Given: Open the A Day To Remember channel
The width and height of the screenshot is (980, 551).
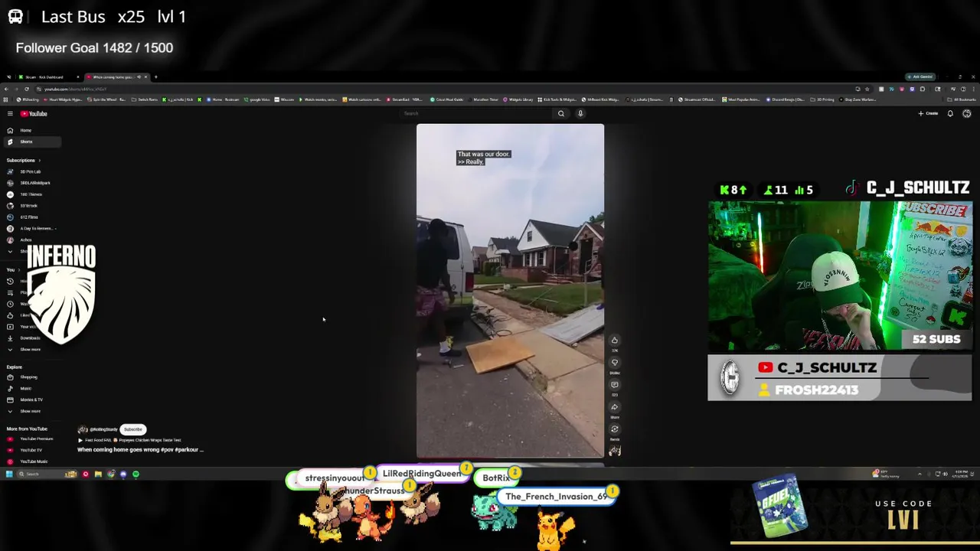Looking at the screenshot, I should (31, 228).
